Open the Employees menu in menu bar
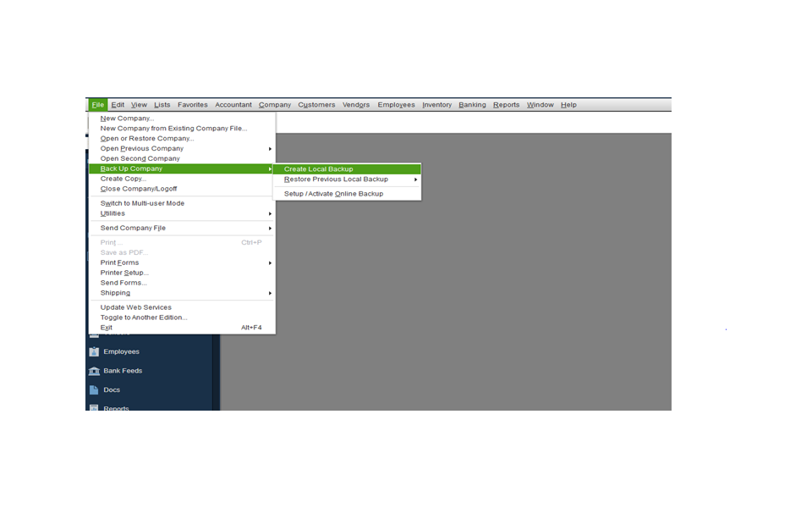812x508 pixels. pos(396,105)
